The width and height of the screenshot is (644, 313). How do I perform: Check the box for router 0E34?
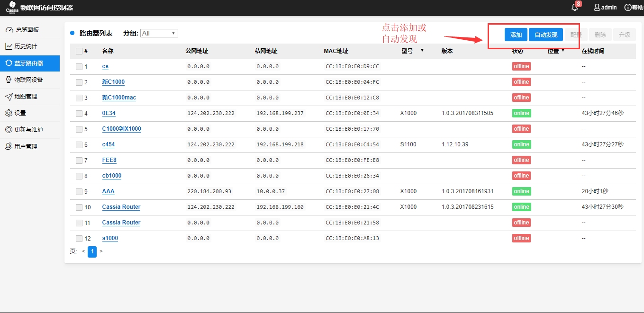(79, 114)
